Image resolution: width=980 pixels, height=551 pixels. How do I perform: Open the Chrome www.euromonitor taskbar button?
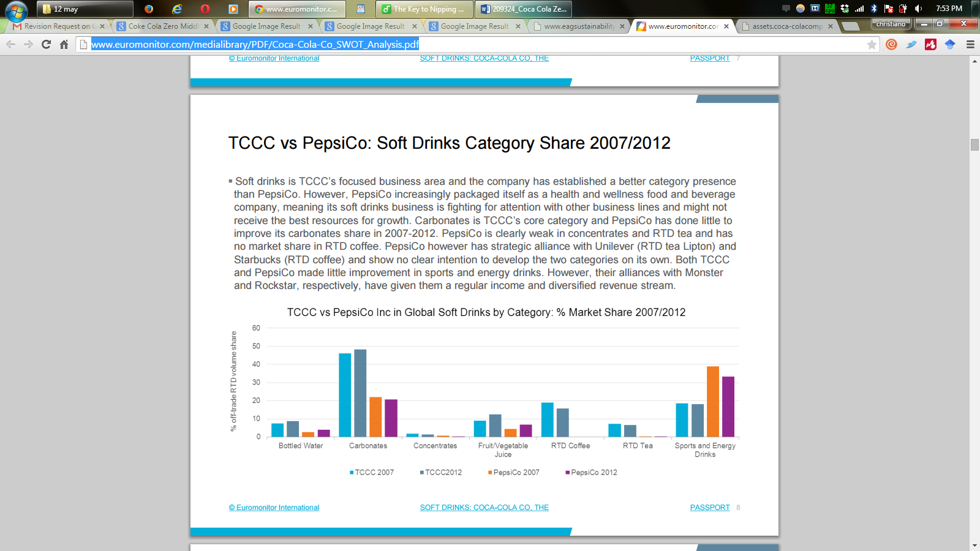[297, 9]
